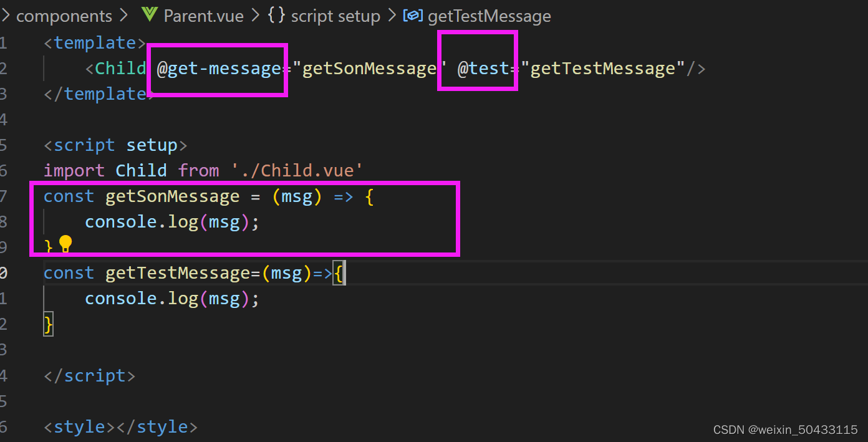868x442 pixels.
Task: Click the <script setup> opening tag
Action: pyautogui.click(x=115, y=145)
